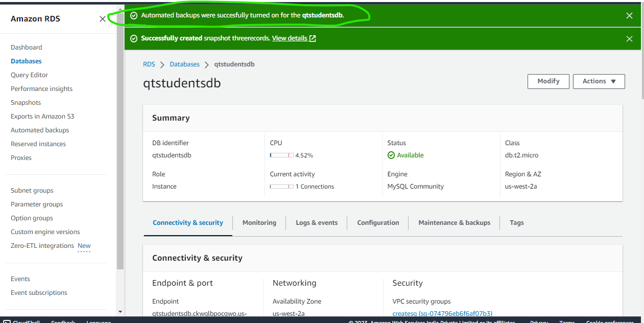Screen dimensions: 644x323
Task: Click the endpoint value under Endpoint & port
Action: tap(200, 314)
